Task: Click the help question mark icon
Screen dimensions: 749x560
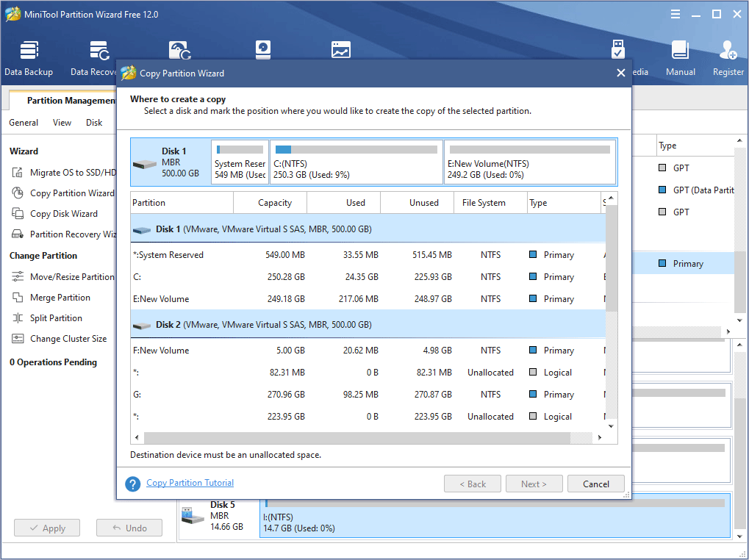Action: [133, 484]
